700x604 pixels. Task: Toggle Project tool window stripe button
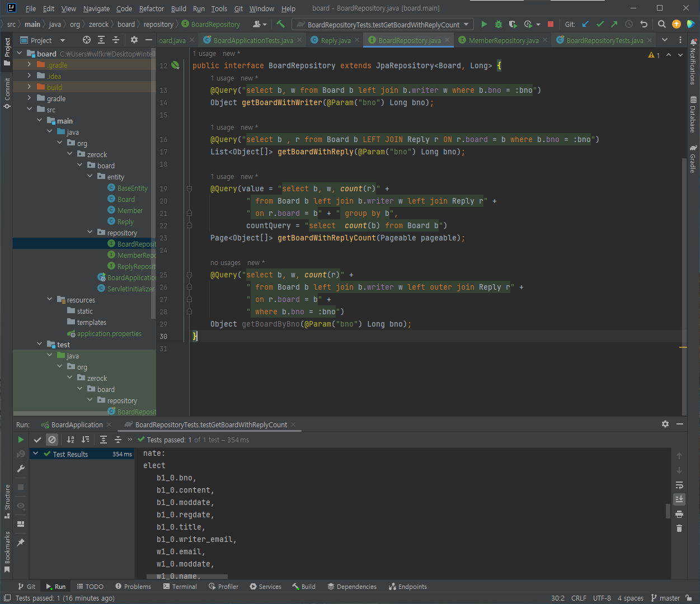point(7,51)
